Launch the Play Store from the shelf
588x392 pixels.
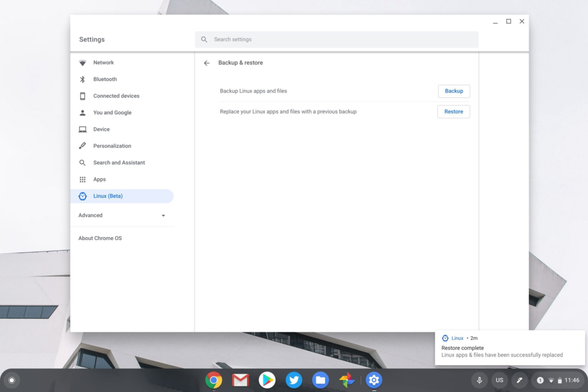tap(267, 381)
